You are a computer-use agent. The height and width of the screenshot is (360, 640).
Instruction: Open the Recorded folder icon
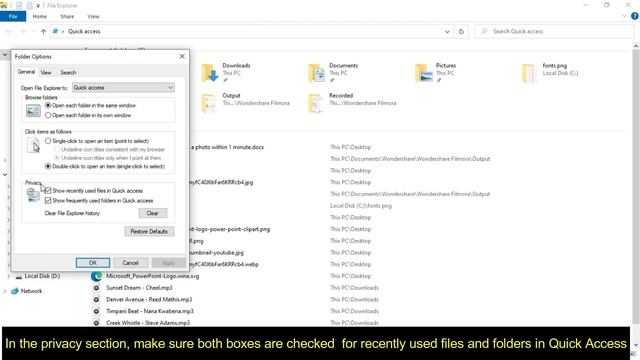point(316,103)
